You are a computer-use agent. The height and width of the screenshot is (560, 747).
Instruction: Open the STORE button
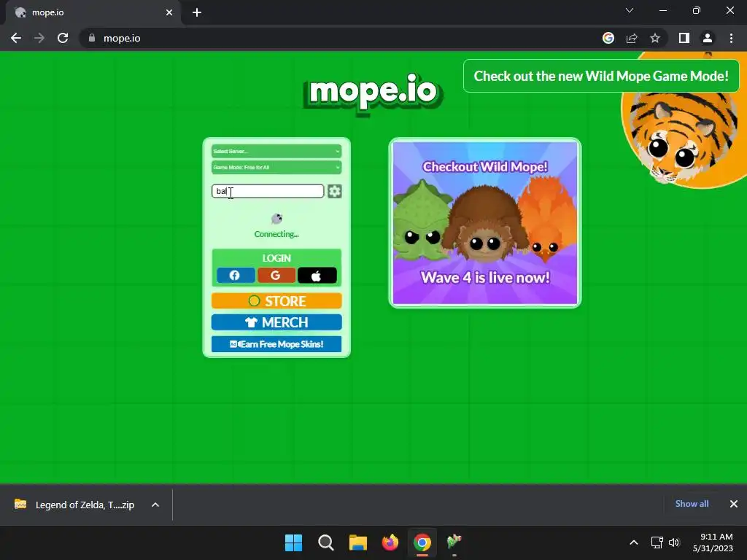coord(276,301)
